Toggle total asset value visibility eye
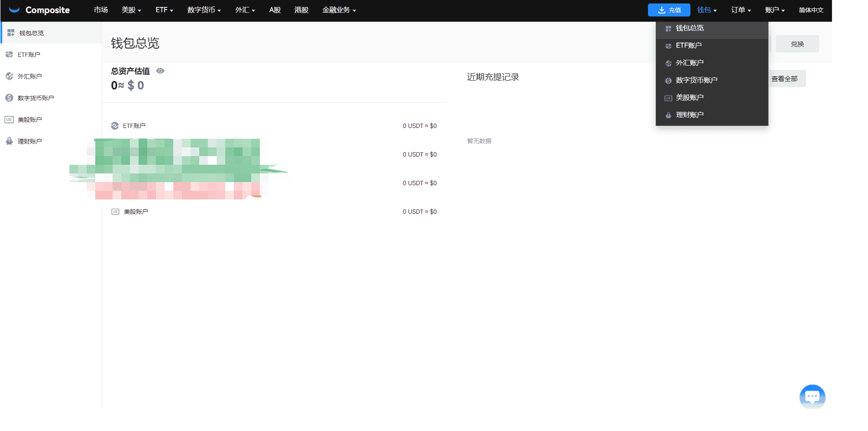The width and height of the screenshot is (868, 431). [x=160, y=71]
